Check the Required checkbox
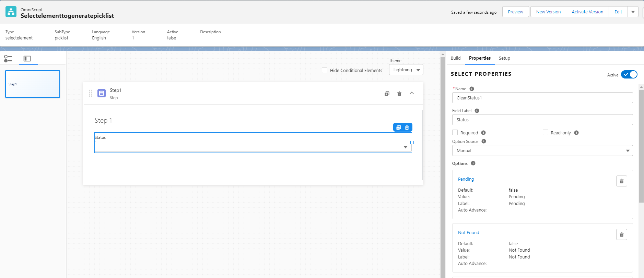 click(x=455, y=133)
